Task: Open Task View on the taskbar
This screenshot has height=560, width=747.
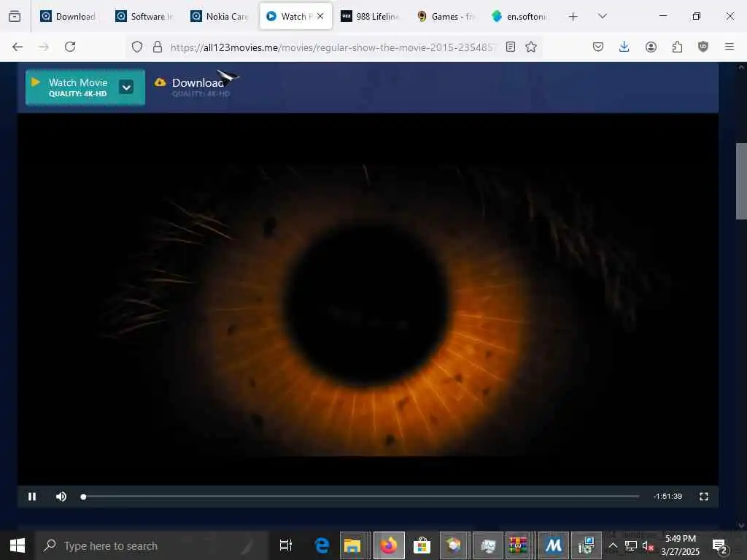Action: 286,545
